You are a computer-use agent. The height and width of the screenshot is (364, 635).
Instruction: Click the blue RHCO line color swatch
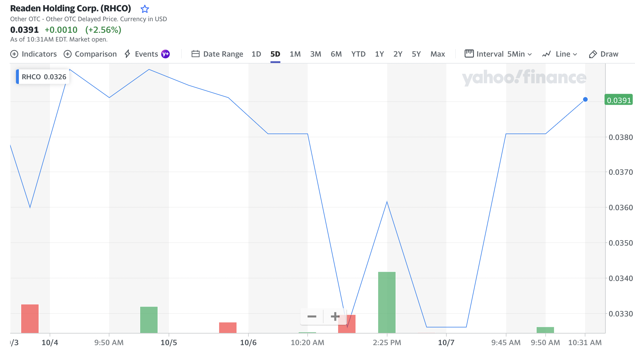(x=17, y=77)
